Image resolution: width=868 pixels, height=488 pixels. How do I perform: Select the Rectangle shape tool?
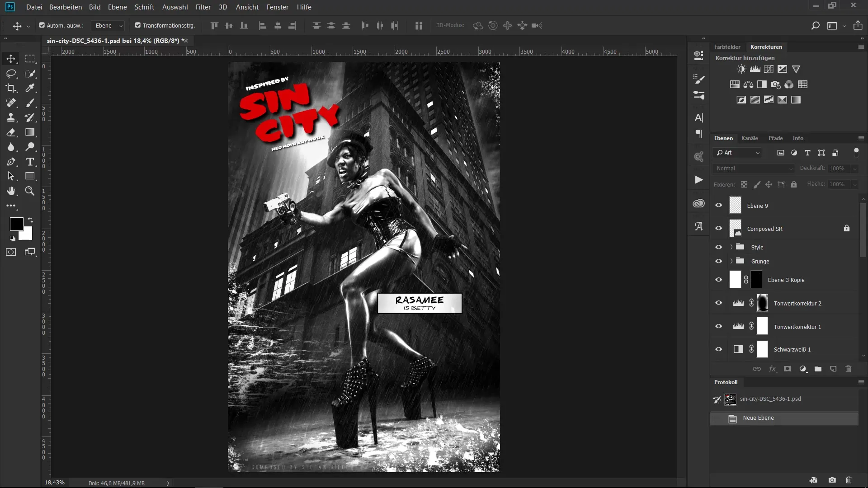point(30,176)
